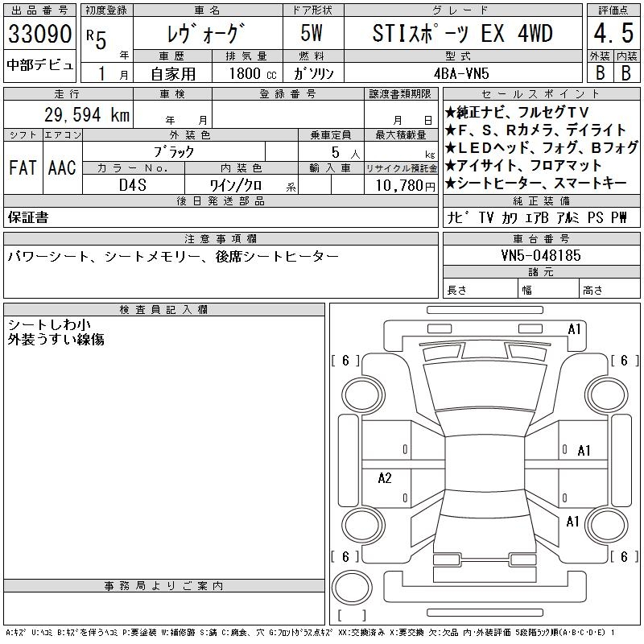This screenshot has width=644, height=644.
Task: Click the A1 mark on the right front door
Action: click(584, 451)
